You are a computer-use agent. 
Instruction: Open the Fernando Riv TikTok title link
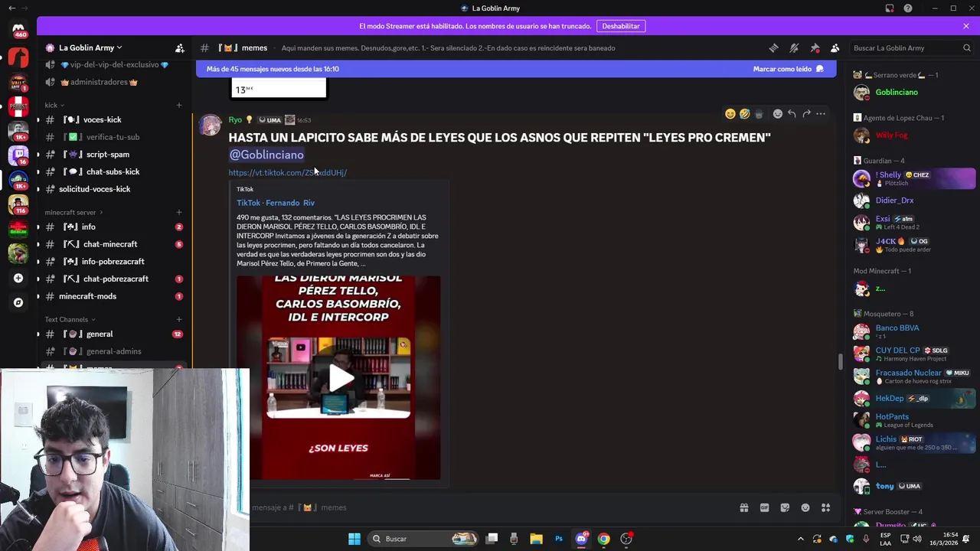(276, 203)
